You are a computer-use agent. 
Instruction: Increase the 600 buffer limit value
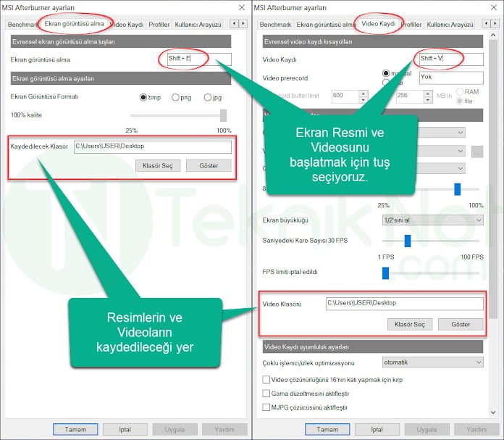click(364, 94)
